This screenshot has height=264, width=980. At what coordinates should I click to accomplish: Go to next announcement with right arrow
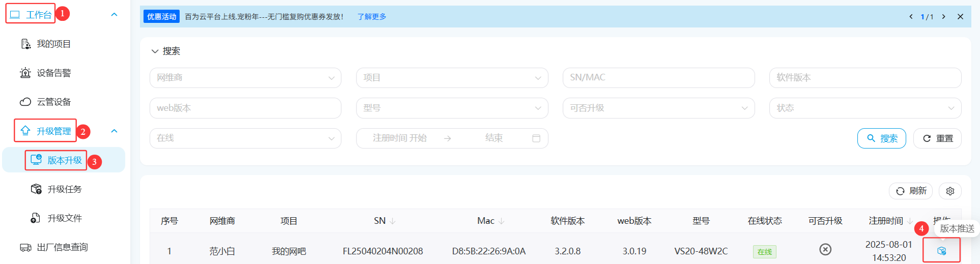[x=943, y=17]
